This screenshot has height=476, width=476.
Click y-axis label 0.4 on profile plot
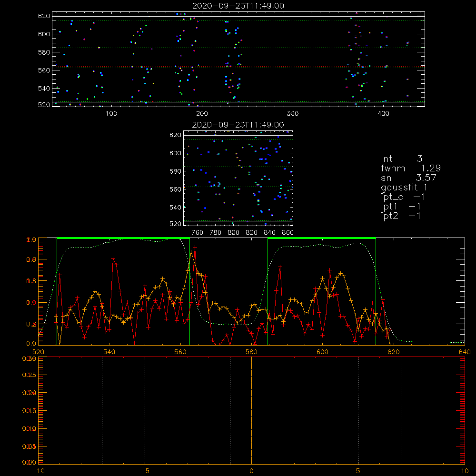[x=31, y=303]
